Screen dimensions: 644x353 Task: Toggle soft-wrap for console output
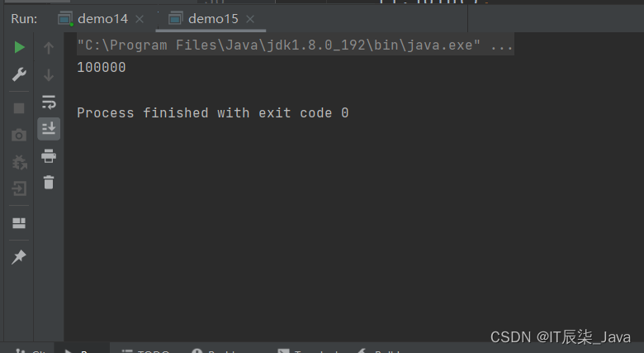pos(49,102)
